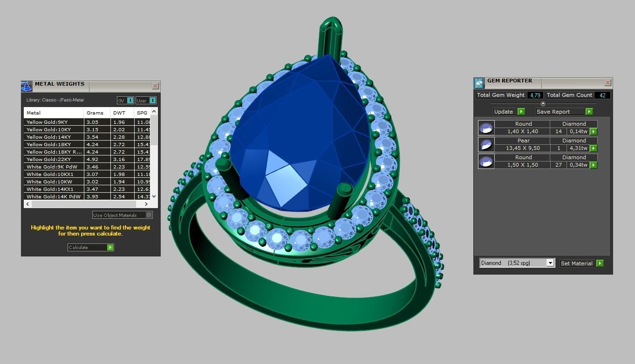Click the Pear shape label in Gem Reporter
The image size is (635, 364).
(x=523, y=141)
